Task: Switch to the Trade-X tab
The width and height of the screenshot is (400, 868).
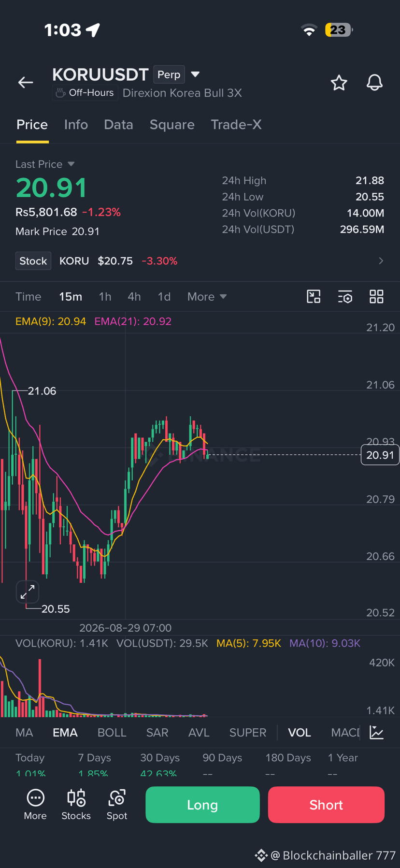Action: click(236, 125)
